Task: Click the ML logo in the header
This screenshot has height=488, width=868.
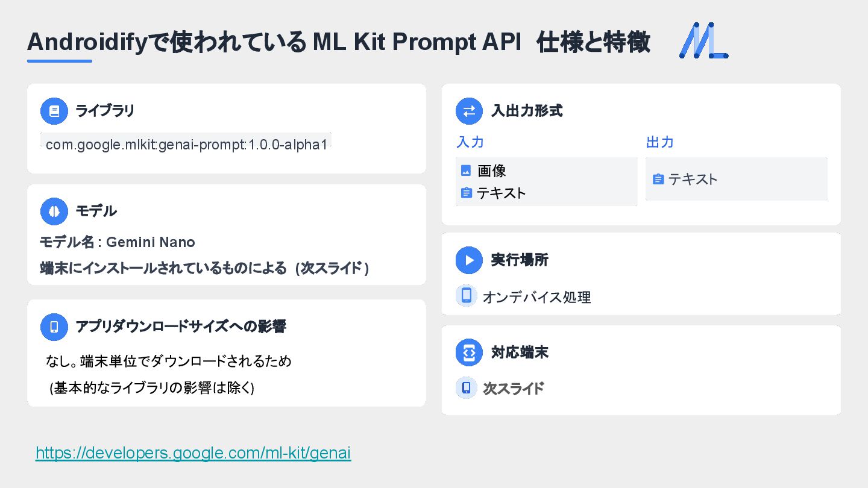Action: pos(703,41)
